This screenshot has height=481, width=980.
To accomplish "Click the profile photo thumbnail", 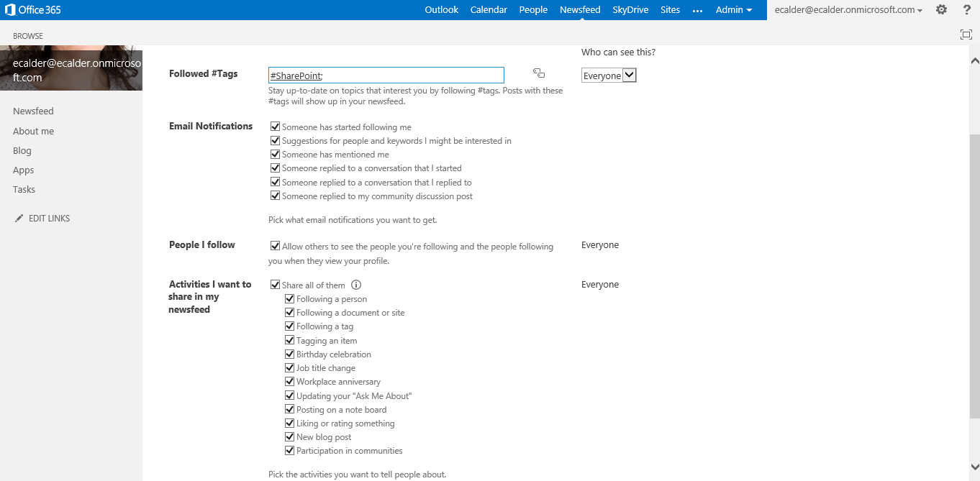I will tap(71, 68).
